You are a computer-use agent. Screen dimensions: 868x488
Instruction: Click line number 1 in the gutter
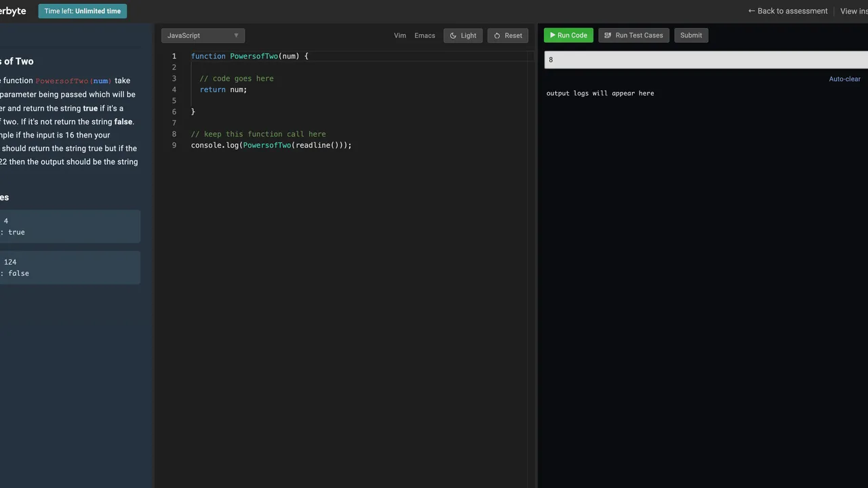174,56
